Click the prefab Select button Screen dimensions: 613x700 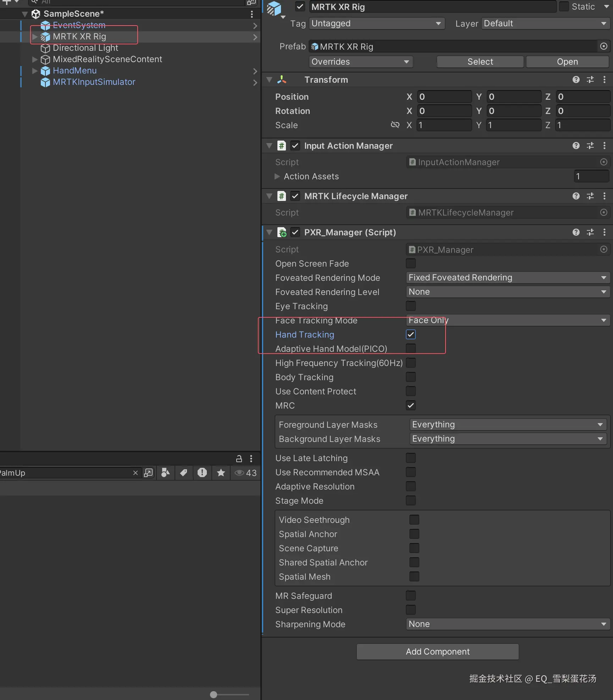[x=480, y=62]
